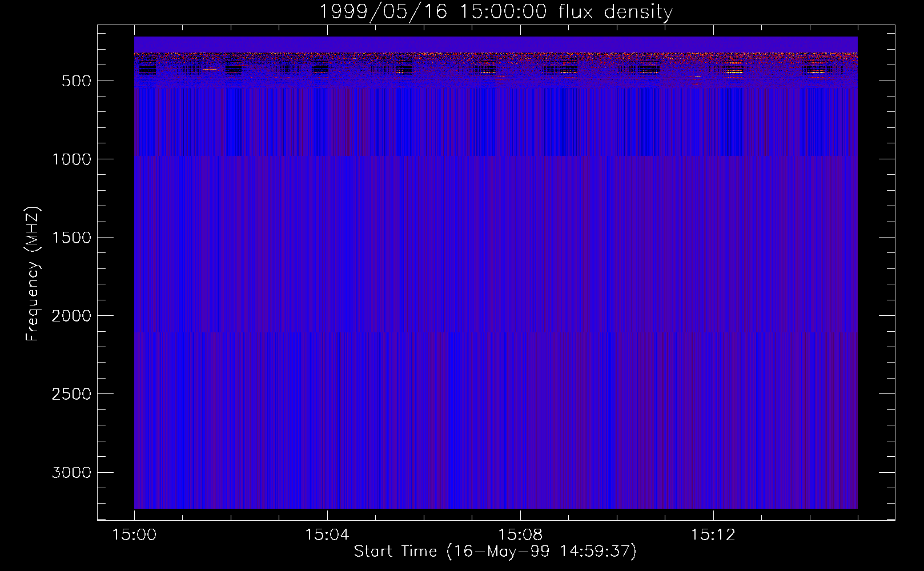Click the 15:12 time tick label
The height and width of the screenshot is (571, 924).
(713, 535)
